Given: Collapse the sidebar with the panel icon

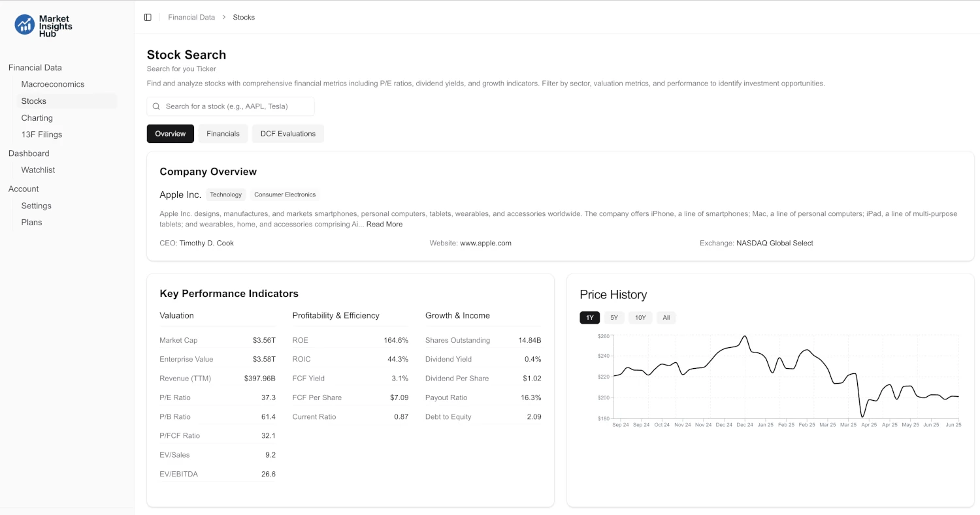Looking at the screenshot, I should point(148,17).
